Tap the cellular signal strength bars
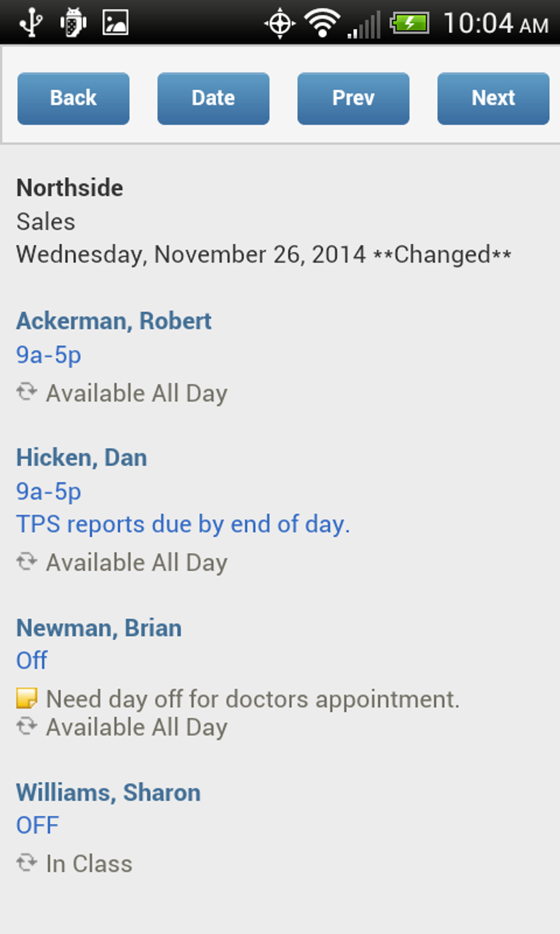560x934 pixels. pyautogui.click(x=364, y=25)
